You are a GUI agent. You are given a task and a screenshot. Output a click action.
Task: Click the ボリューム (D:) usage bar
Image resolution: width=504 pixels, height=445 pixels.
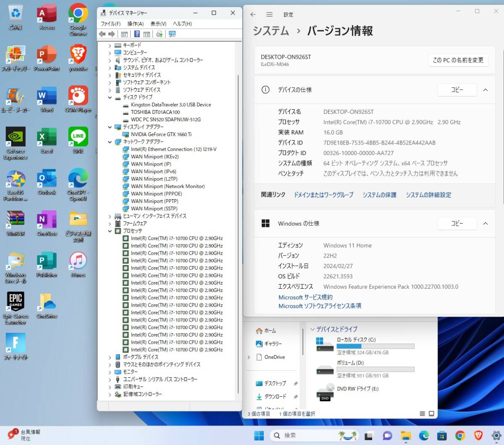tap(375, 369)
